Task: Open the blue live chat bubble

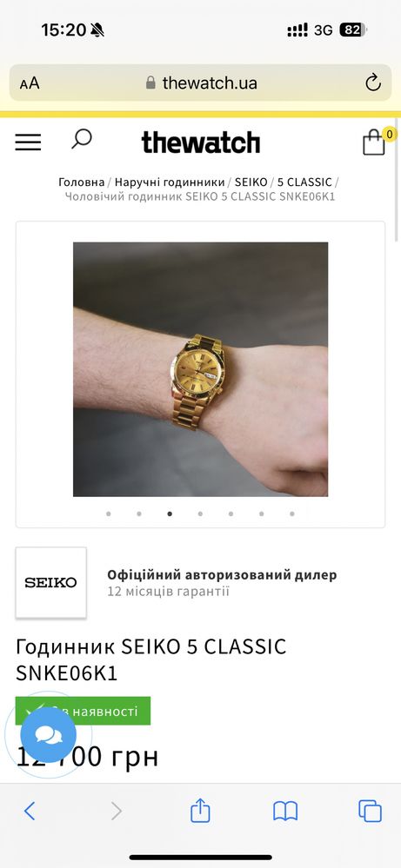Action: 49,735
